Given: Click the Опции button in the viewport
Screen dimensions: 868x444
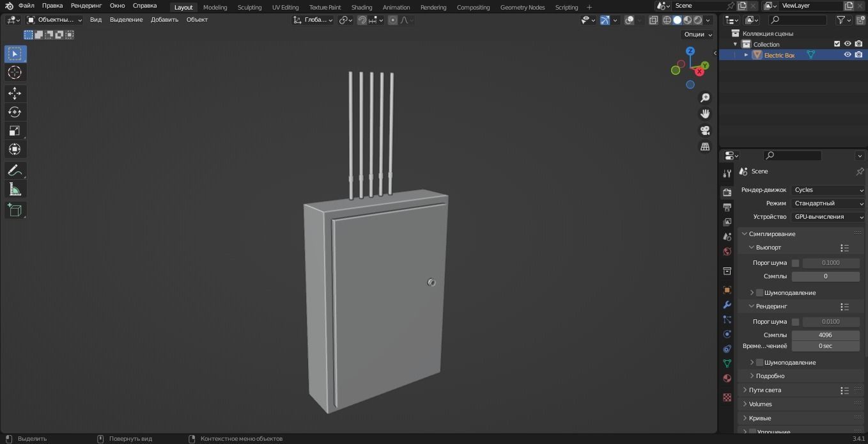Looking at the screenshot, I should (695, 34).
